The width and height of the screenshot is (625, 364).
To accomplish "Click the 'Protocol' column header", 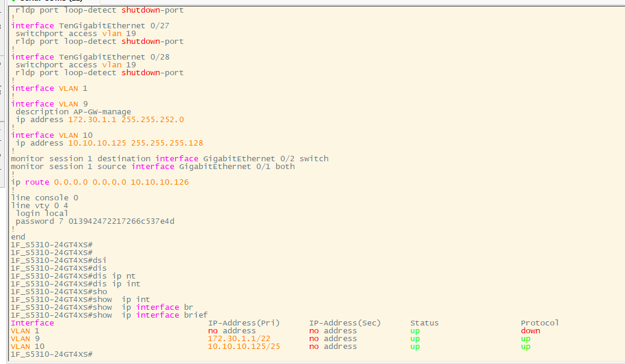I will pos(540,323).
